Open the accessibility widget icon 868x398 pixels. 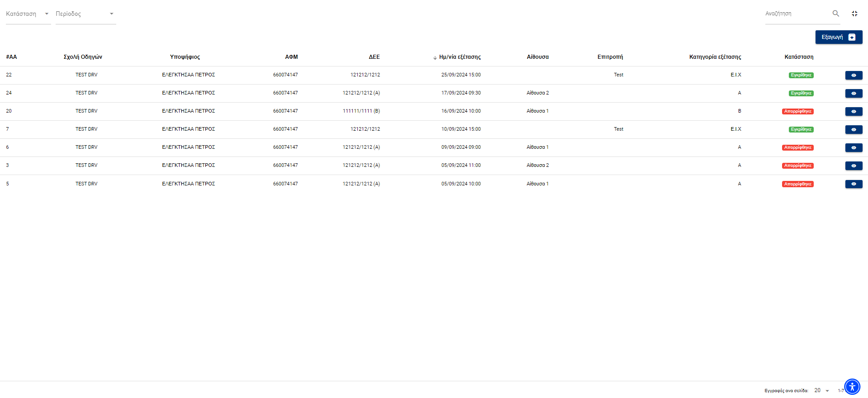(852, 387)
